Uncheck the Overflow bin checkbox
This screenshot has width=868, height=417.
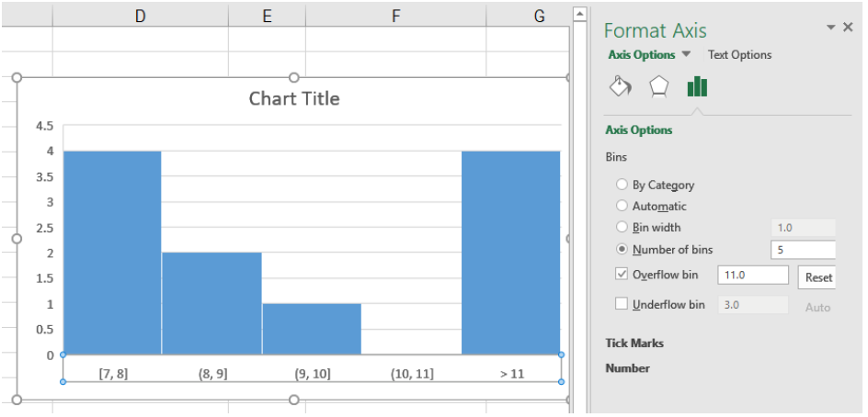point(622,274)
